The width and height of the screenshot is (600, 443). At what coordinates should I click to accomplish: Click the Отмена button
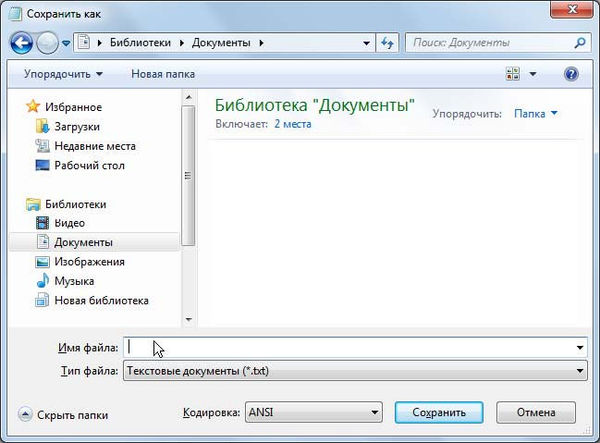(x=535, y=412)
